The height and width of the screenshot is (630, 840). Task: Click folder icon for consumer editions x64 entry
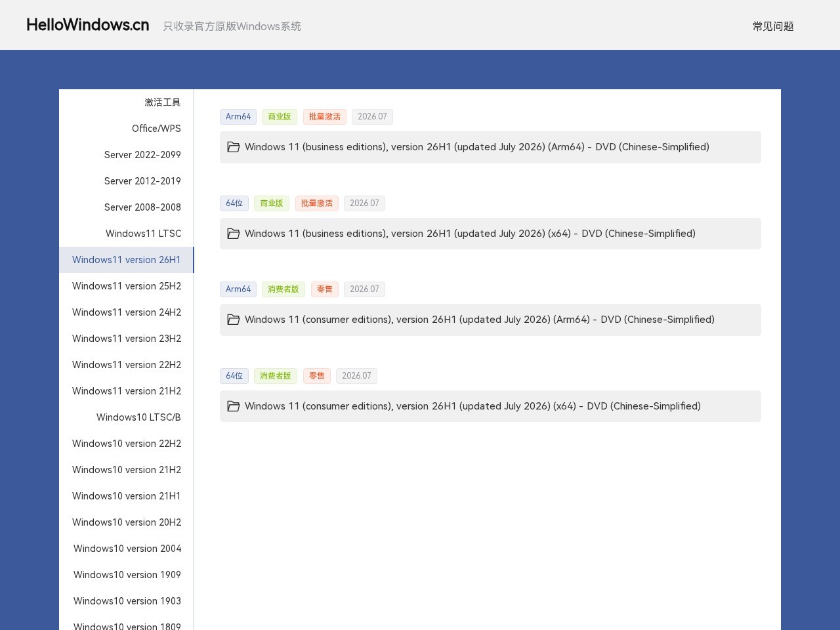(x=233, y=406)
